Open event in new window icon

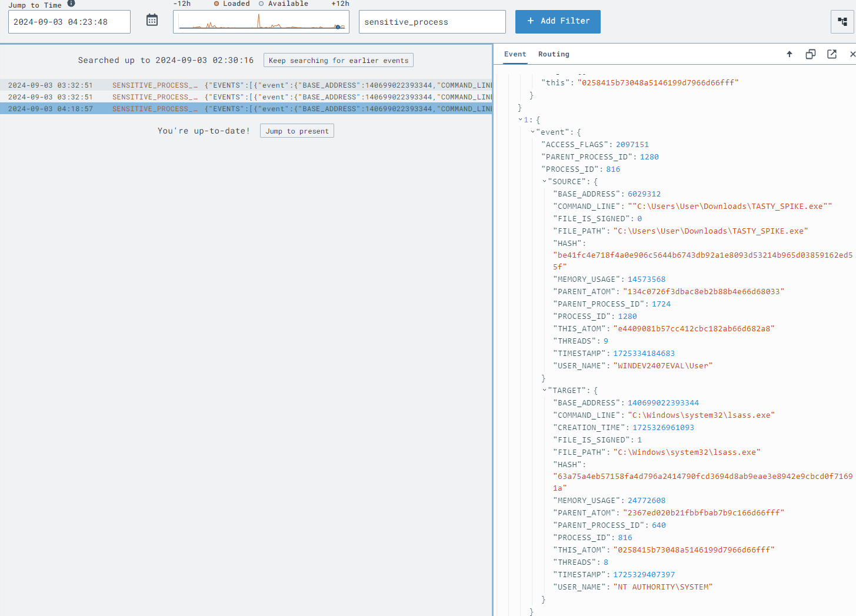tap(832, 54)
